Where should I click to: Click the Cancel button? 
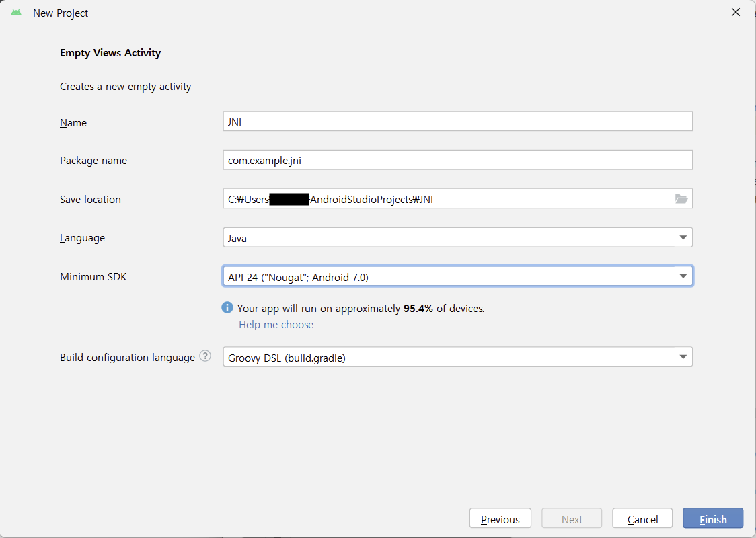[x=642, y=518]
